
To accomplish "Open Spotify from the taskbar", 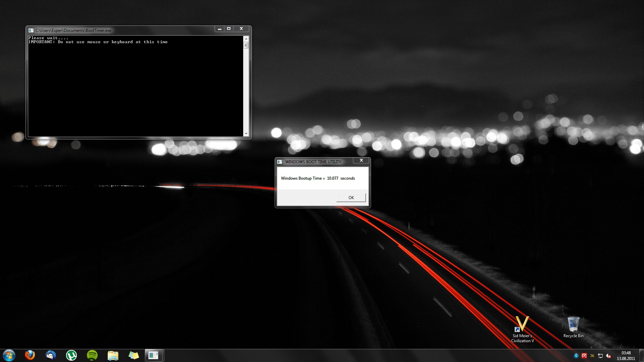I will (x=92, y=355).
